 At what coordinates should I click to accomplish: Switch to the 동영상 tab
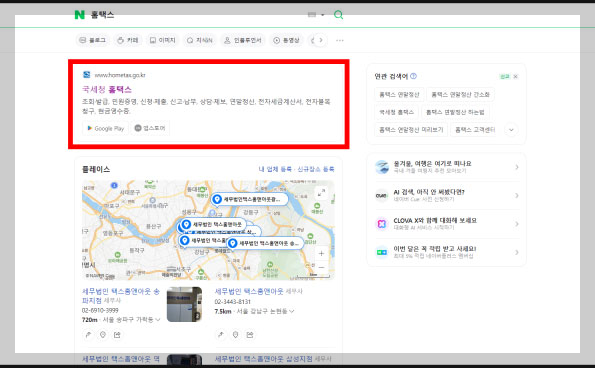[286, 40]
